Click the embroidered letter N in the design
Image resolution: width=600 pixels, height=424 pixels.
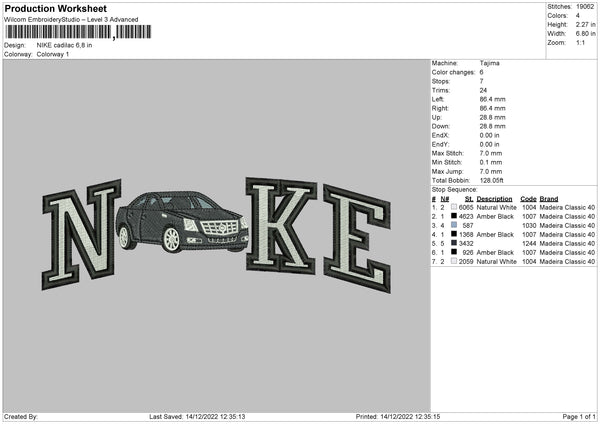(81, 234)
